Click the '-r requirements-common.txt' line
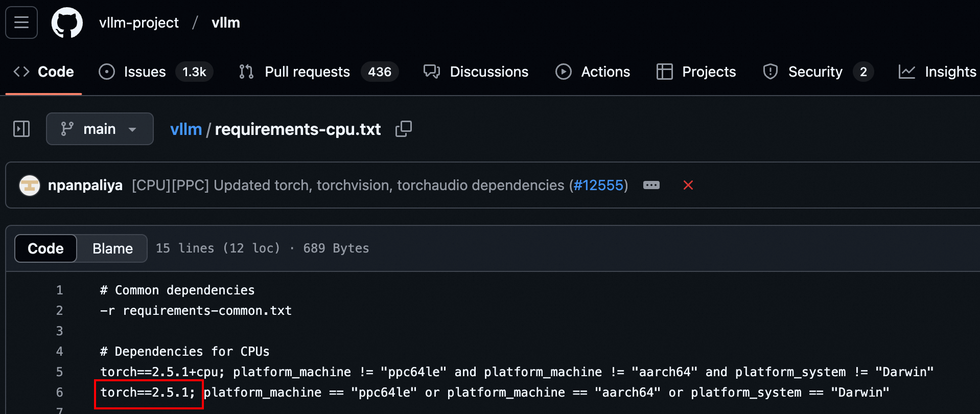980x414 pixels. pos(196,311)
